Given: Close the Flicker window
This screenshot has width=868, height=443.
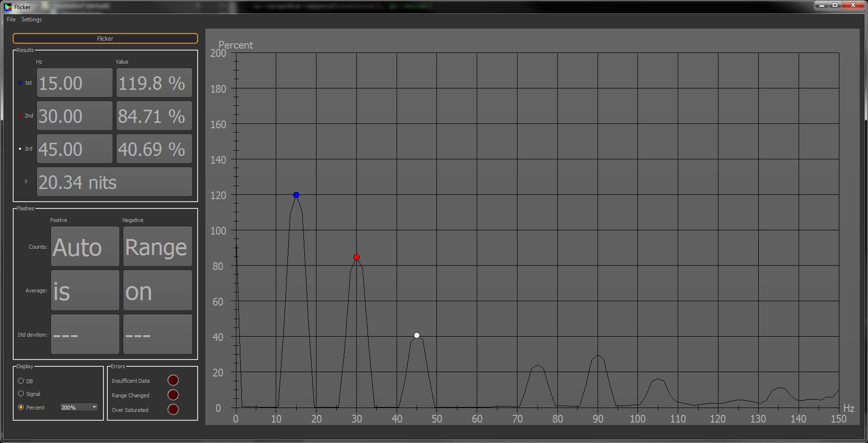Looking at the screenshot, I should pyautogui.click(x=853, y=5).
